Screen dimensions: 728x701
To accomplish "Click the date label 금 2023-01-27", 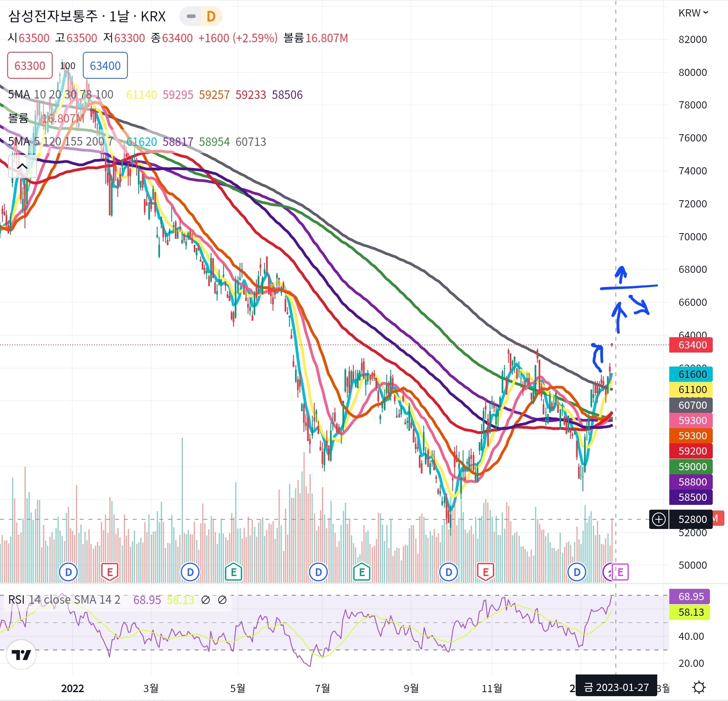I will point(616,687).
